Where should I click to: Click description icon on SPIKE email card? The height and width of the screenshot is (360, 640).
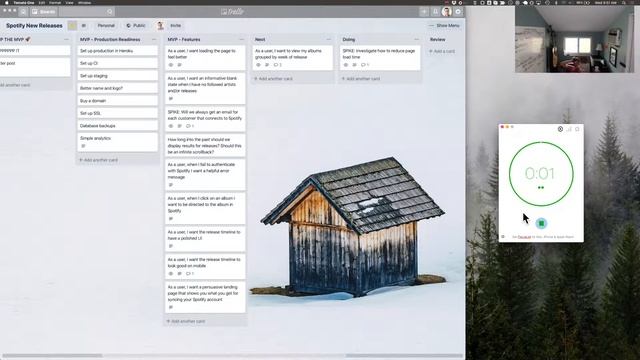click(180, 126)
